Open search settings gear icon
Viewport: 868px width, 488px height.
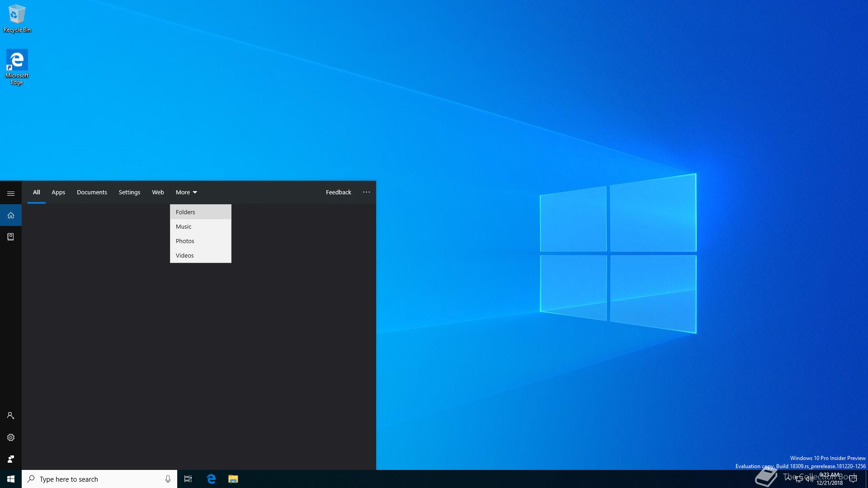pyautogui.click(x=11, y=437)
